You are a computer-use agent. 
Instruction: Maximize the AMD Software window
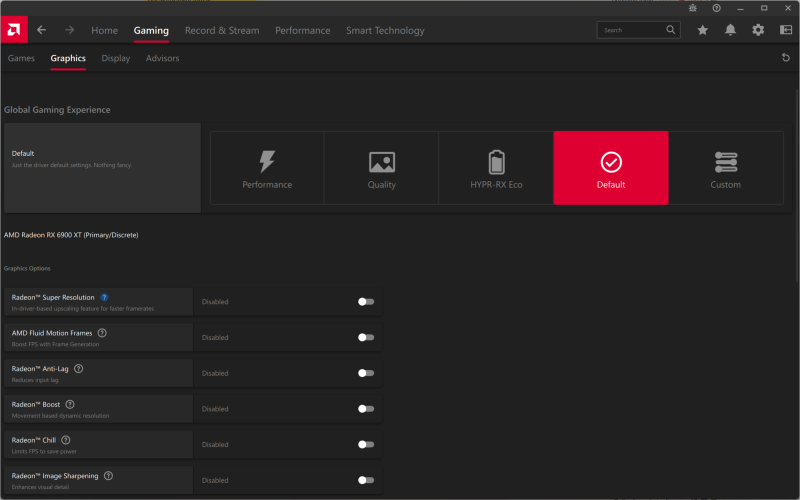point(764,8)
